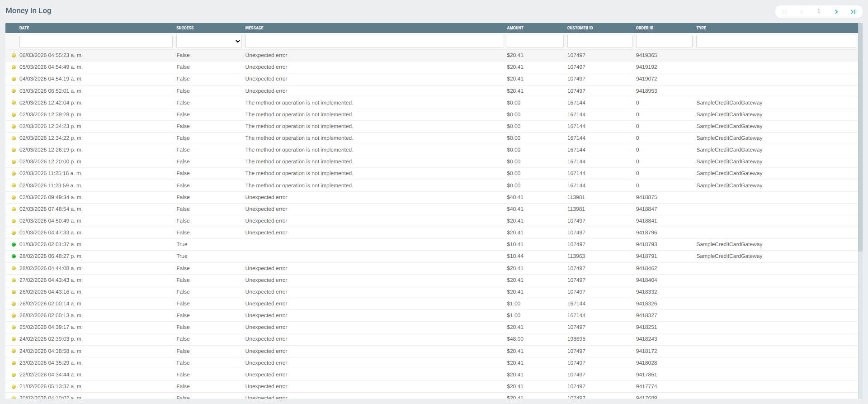Image resolution: width=868 pixels, height=404 pixels.
Task: Select True in the 01/03/2026 02:01:37 row
Action: point(182,244)
